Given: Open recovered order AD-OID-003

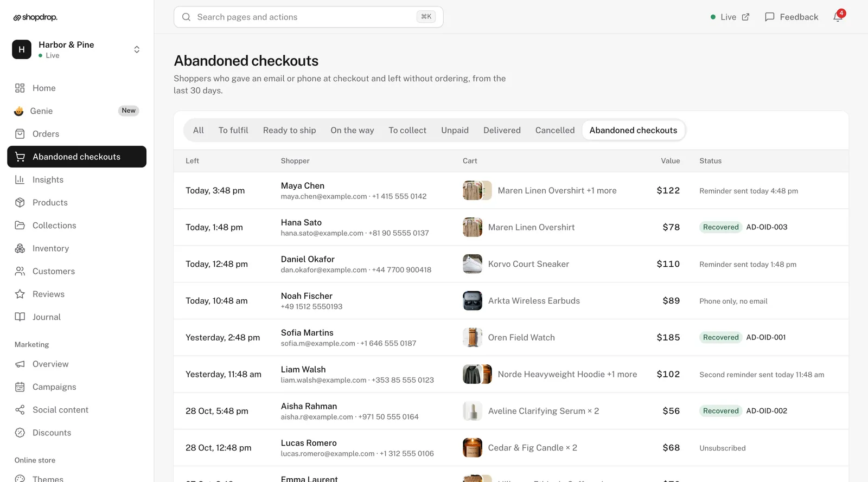Looking at the screenshot, I should tap(767, 227).
